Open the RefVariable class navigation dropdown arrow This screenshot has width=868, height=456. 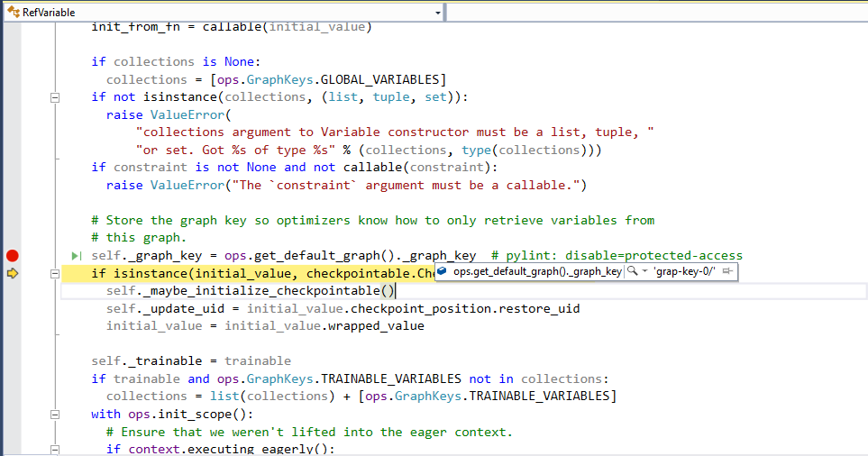[x=438, y=13]
